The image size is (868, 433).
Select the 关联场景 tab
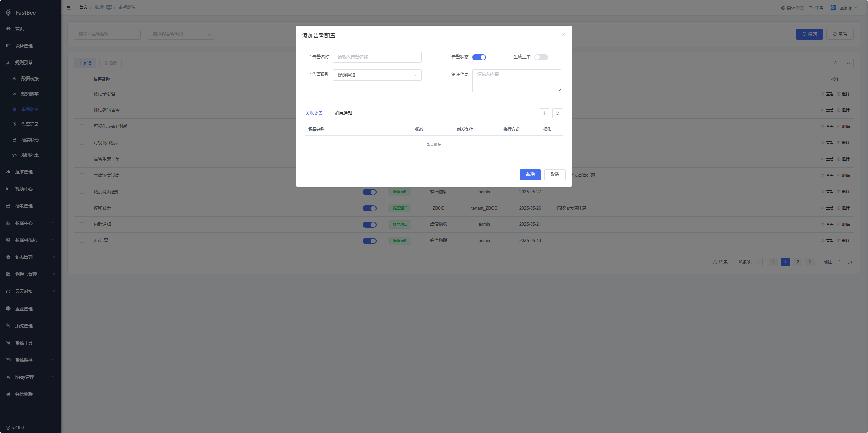[x=314, y=113]
